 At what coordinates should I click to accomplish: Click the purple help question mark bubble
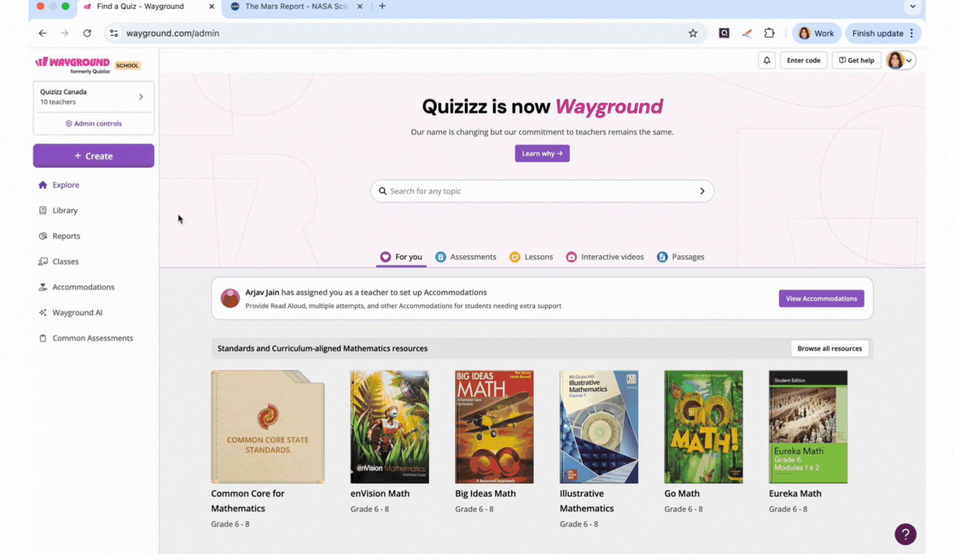(905, 534)
